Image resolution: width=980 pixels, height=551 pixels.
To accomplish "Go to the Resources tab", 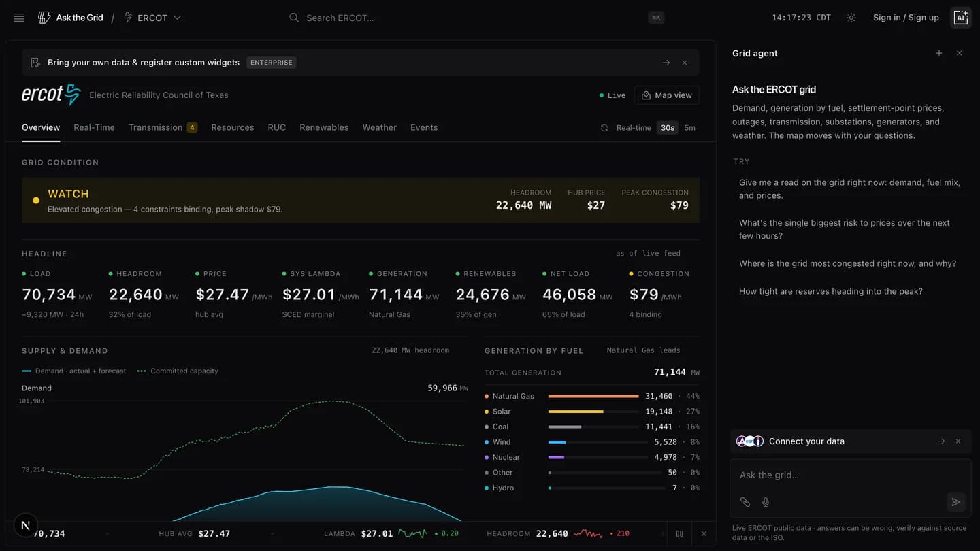I will tap(232, 127).
